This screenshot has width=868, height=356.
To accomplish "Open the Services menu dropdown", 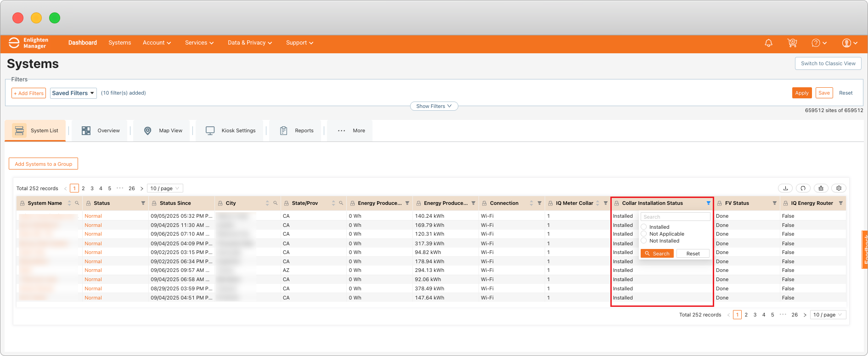I will 199,43.
